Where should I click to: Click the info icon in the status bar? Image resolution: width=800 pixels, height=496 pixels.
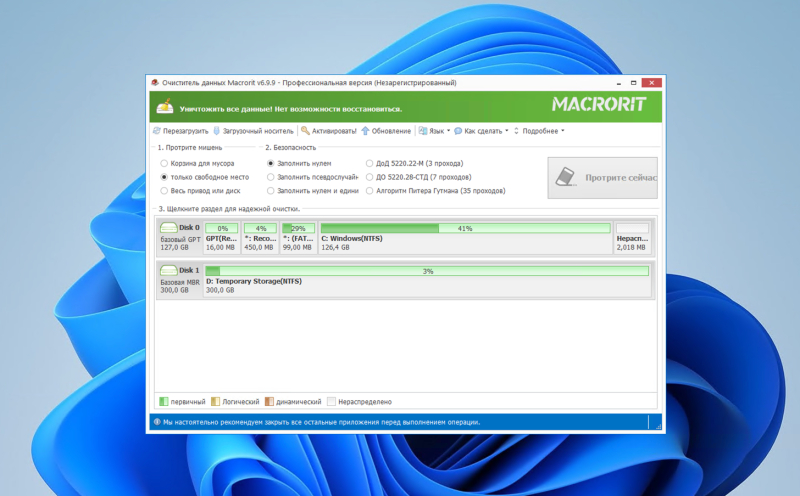click(157, 422)
